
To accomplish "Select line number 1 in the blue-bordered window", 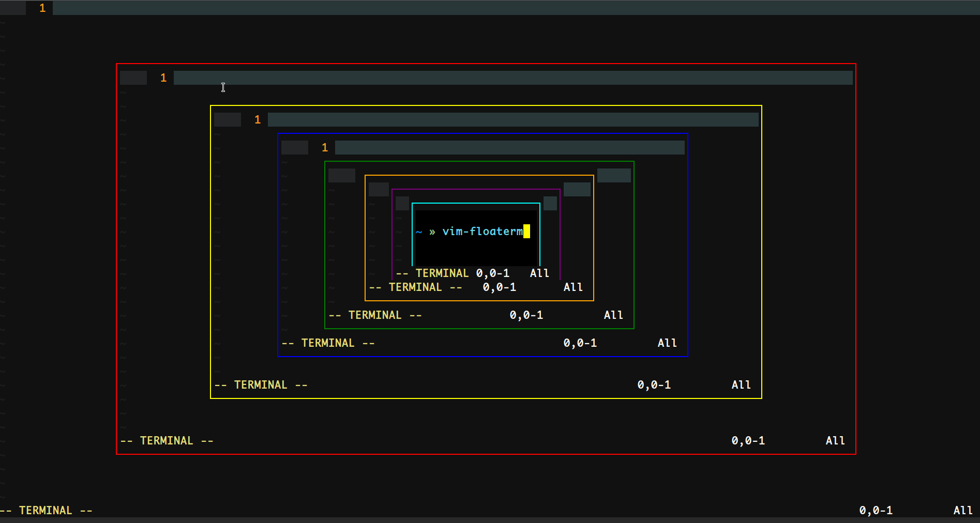I will click(x=325, y=148).
